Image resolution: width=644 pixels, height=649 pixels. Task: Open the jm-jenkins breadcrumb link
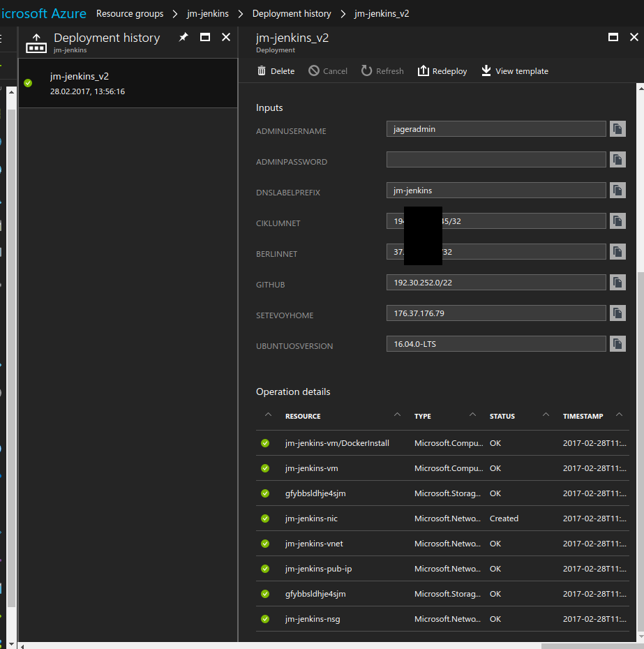[x=208, y=14]
